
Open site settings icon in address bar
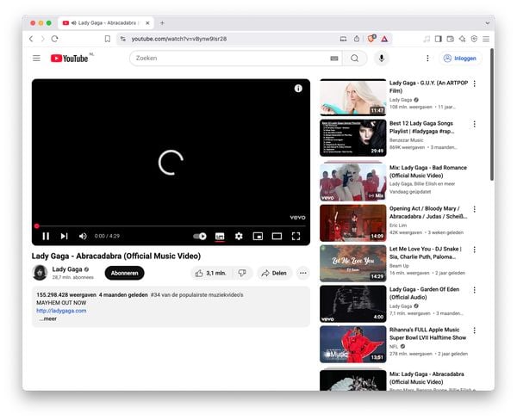click(123, 39)
